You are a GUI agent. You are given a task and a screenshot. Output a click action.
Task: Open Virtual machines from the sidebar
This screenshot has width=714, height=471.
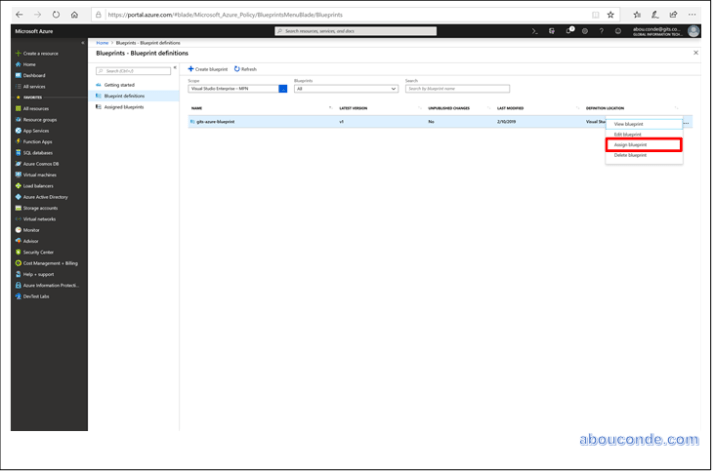point(42,174)
